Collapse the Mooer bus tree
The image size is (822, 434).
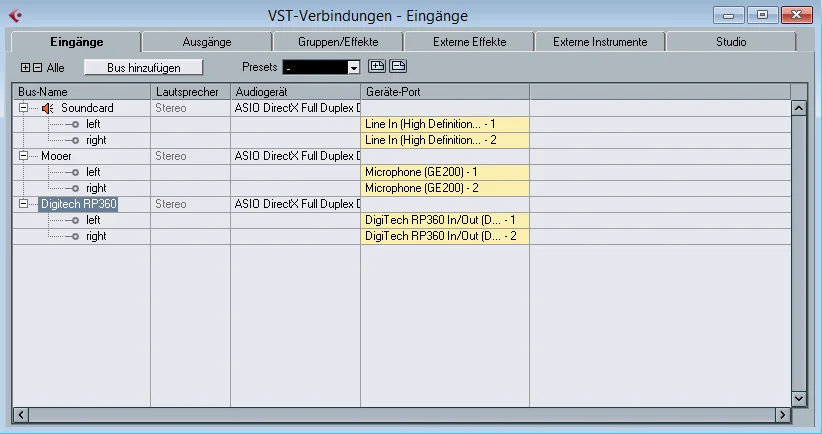(x=24, y=156)
